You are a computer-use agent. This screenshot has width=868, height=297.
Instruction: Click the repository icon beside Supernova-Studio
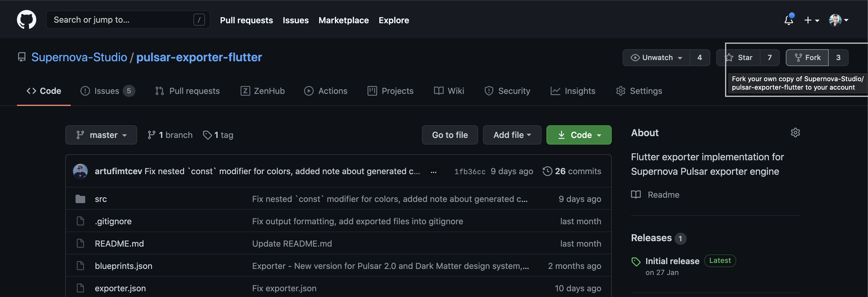tap(21, 57)
